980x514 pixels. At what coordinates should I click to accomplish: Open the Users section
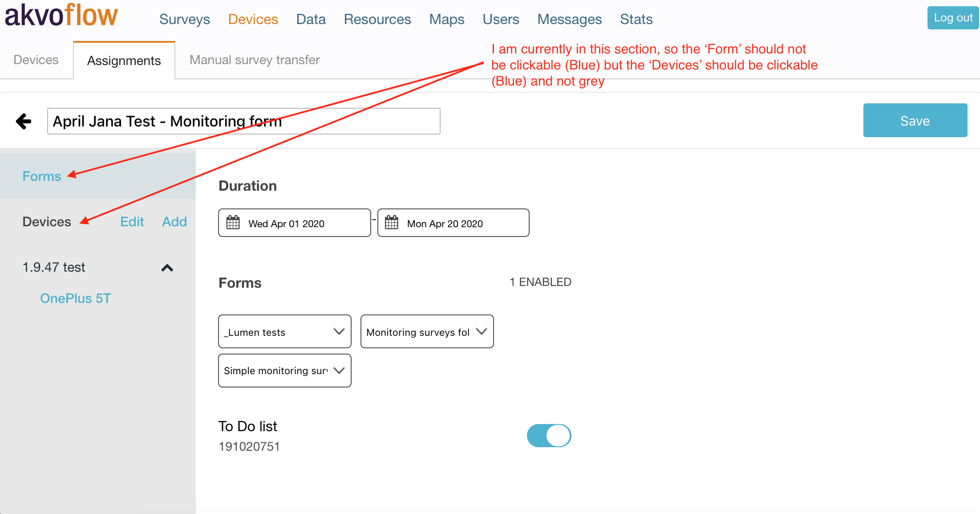pyautogui.click(x=501, y=19)
